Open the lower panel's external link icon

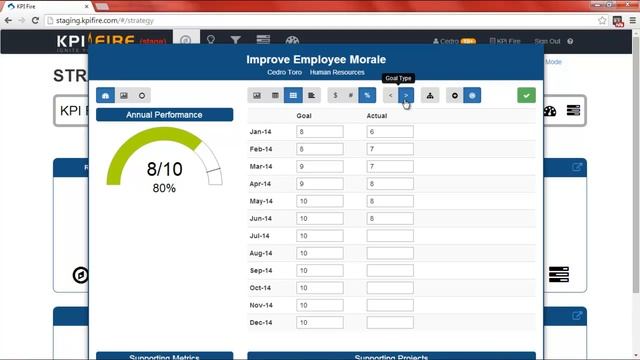pyautogui.click(x=577, y=316)
